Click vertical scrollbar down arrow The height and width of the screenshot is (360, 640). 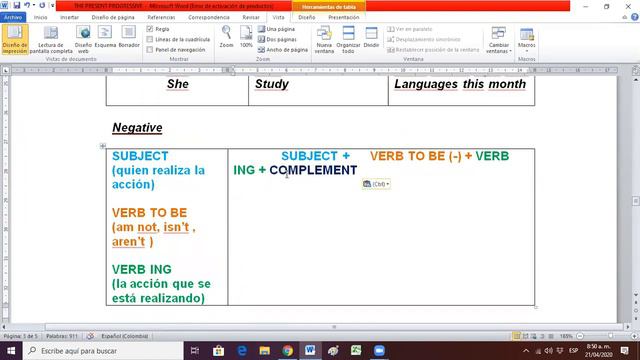(636, 294)
